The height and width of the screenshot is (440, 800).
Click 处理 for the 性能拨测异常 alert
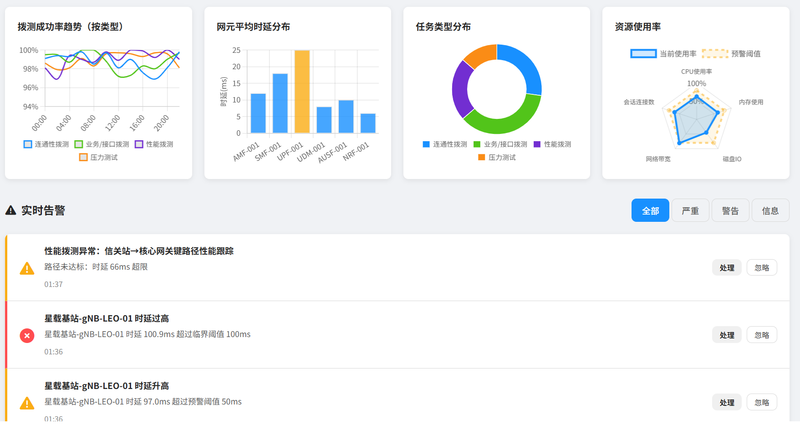point(727,267)
